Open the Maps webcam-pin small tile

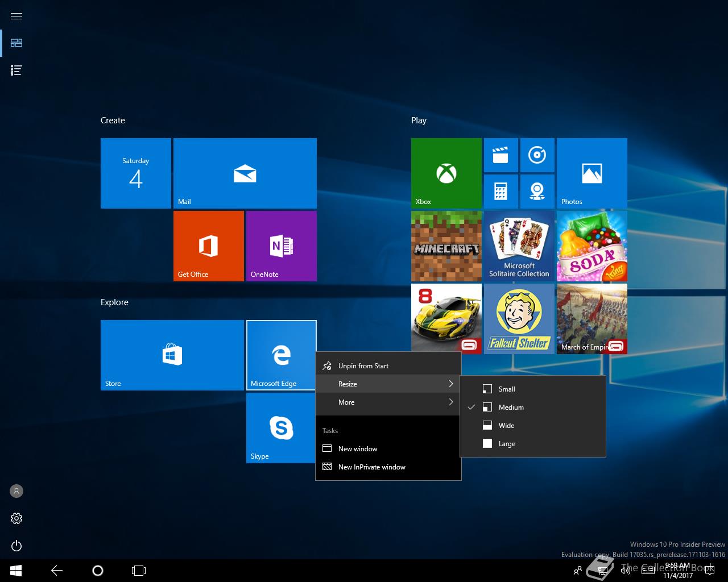pyautogui.click(x=537, y=192)
